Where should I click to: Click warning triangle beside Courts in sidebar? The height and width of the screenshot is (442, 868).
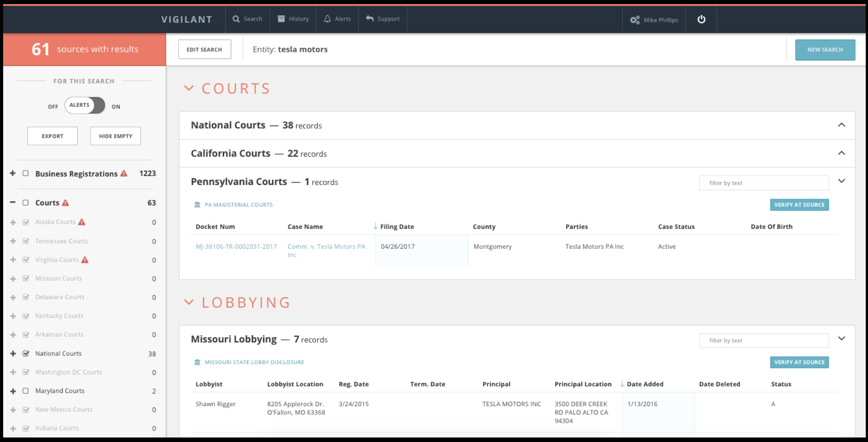66,203
